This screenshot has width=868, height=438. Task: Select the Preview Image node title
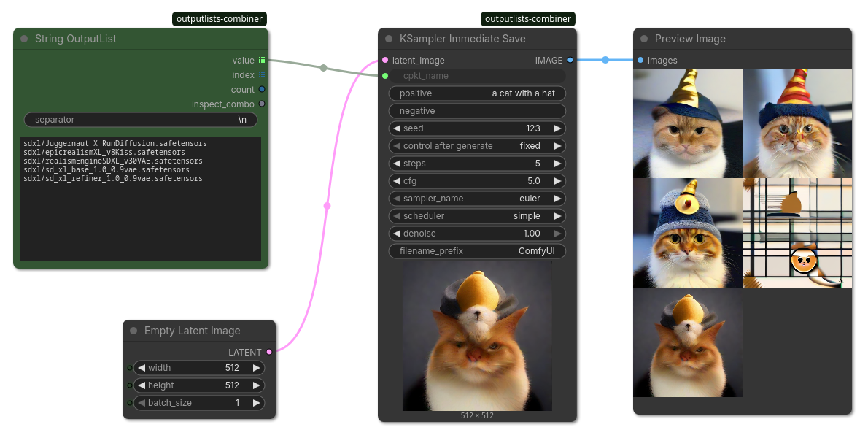point(690,39)
